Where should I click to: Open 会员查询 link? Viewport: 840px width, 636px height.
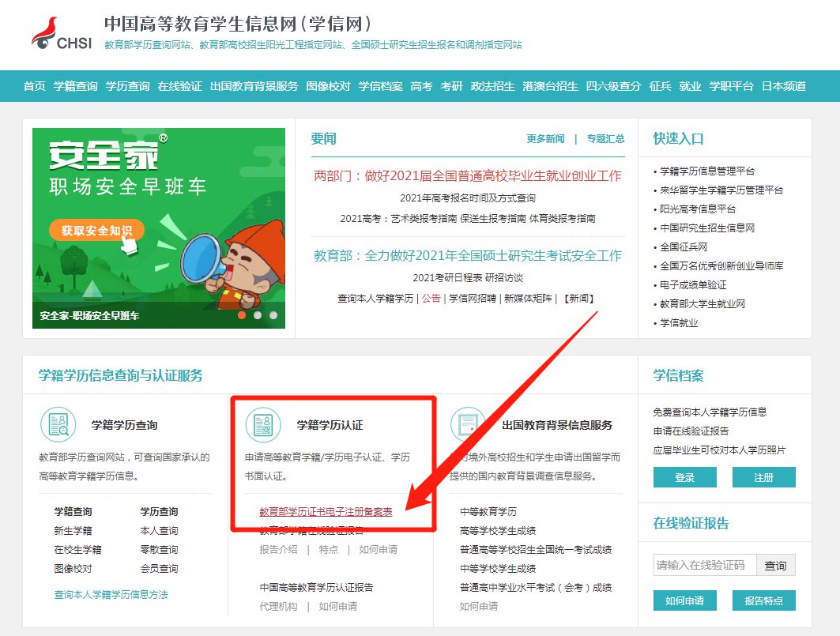click(x=159, y=569)
